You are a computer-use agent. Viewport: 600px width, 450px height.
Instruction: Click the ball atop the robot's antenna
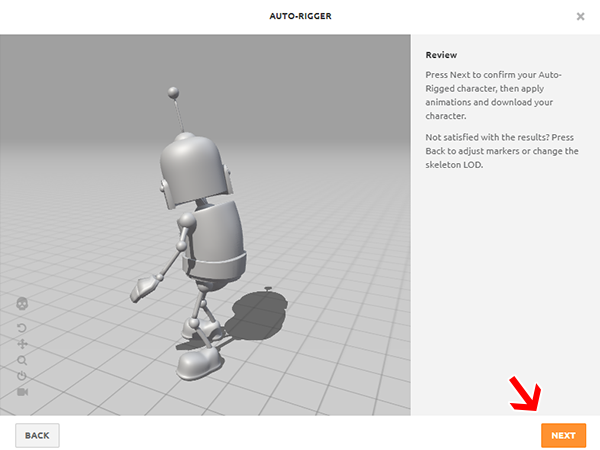[x=174, y=94]
